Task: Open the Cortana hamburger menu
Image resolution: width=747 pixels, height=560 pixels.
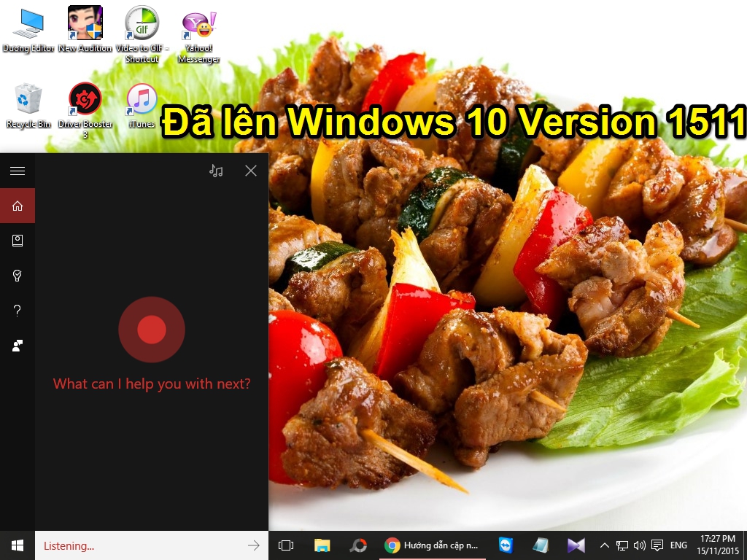Action: tap(18, 171)
